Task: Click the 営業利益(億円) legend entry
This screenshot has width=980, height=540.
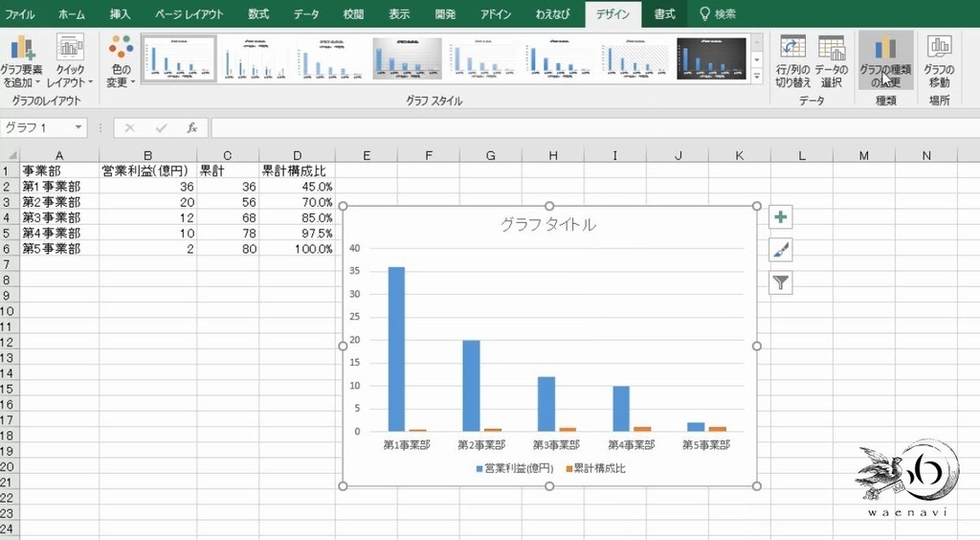Action: click(514, 468)
